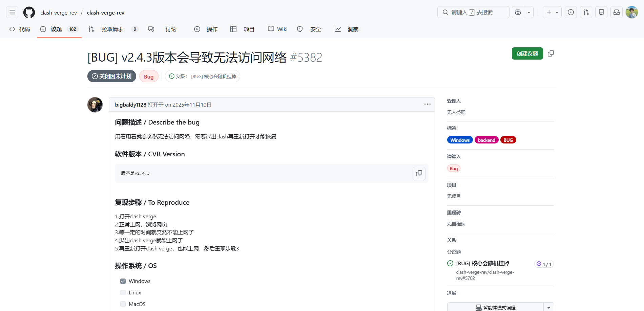This screenshot has height=311, width=644.
Task: Open the three-dot comment options menu
Action: coord(428,104)
